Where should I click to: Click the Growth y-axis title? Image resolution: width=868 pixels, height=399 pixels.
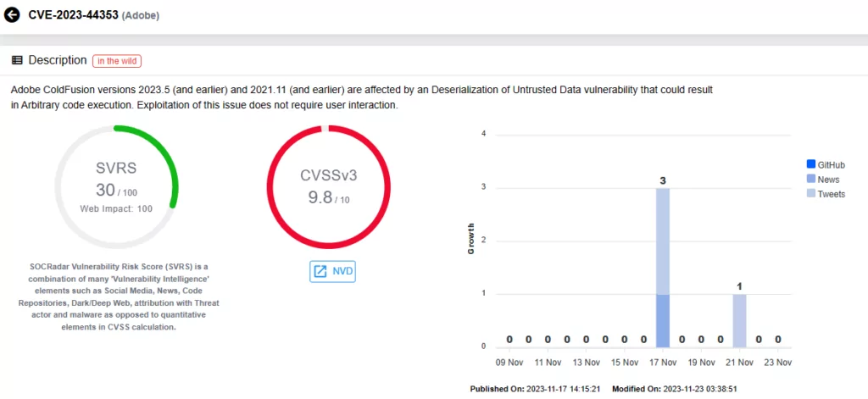tap(471, 239)
